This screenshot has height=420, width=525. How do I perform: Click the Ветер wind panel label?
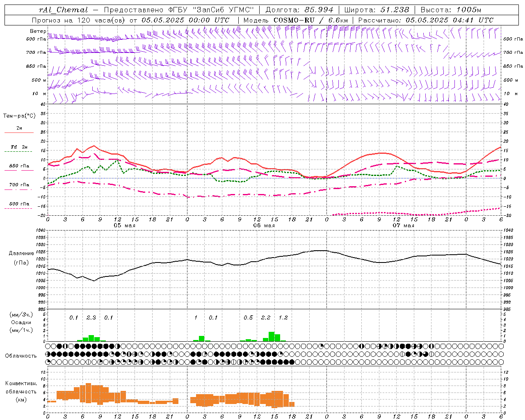pos(38,31)
